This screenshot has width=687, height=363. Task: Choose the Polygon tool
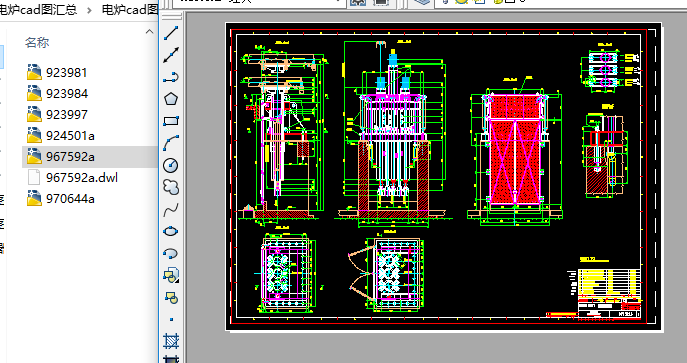(171, 99)
